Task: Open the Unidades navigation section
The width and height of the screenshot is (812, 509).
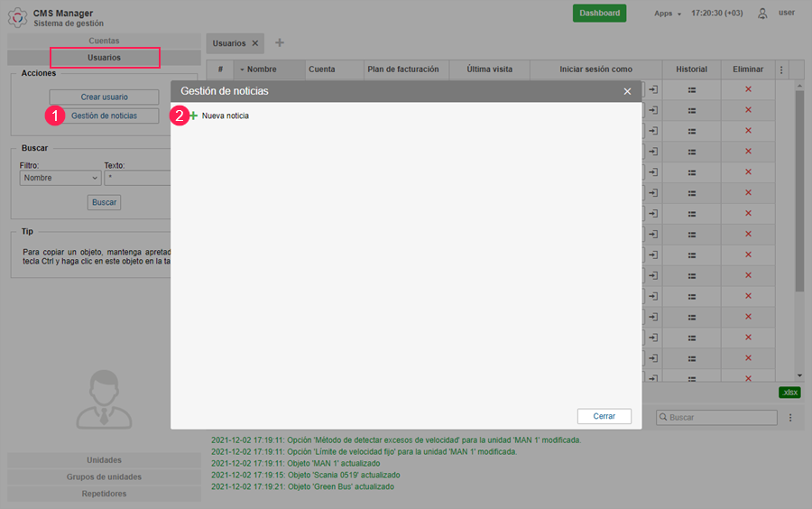Action: point(104,459)
